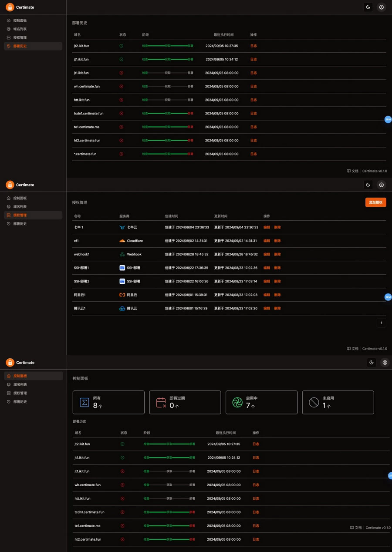Click the 七牛云 provider icon
This screenshot has height=552, width=392.
point(122,227)
